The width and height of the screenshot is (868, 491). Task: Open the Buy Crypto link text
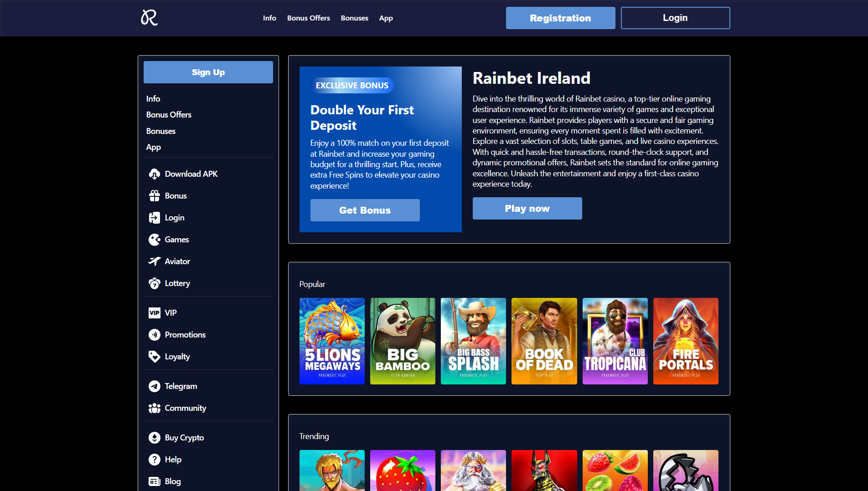tap(184, 438)
